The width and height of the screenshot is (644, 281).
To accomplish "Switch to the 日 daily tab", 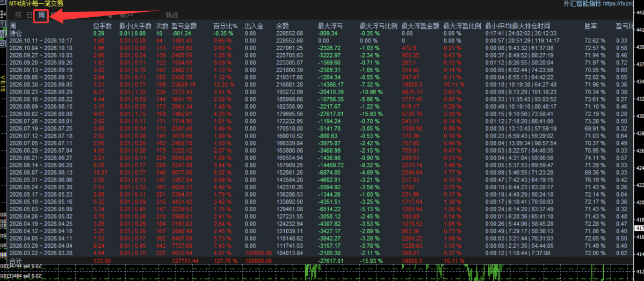I will point(30,16).
